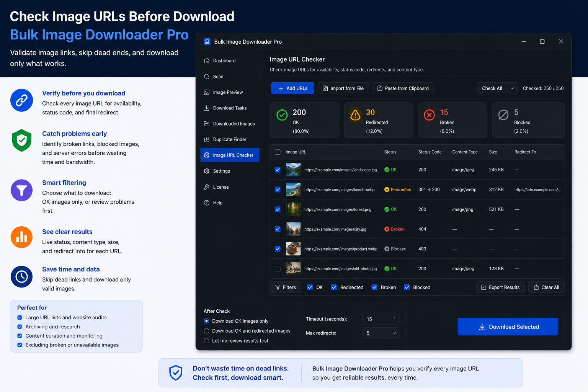Screen dimensions: 588x392
Task: Check the old-photo.jpg row checkbox
Action: pyautogui.click(x=278, y=269)
